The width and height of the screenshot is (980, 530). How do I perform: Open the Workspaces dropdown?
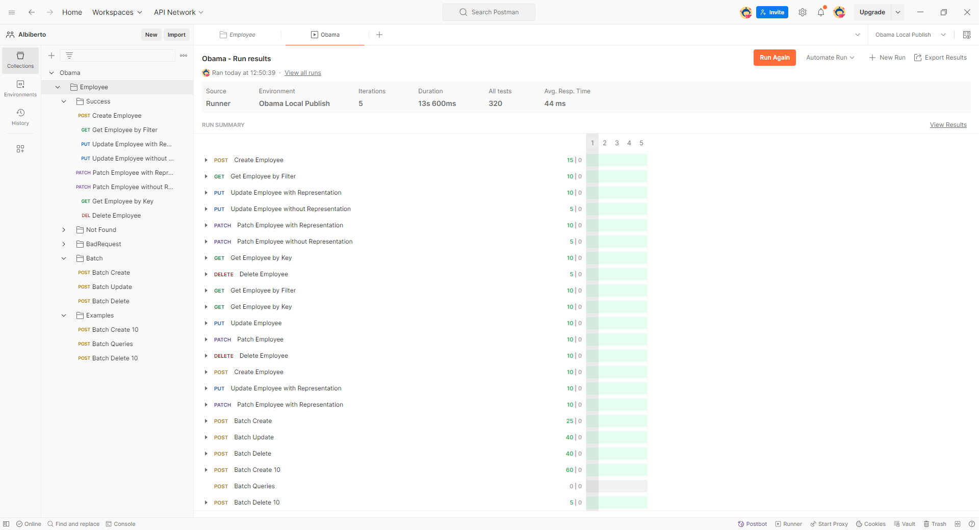pyautogui.click(x=117, y=12)
